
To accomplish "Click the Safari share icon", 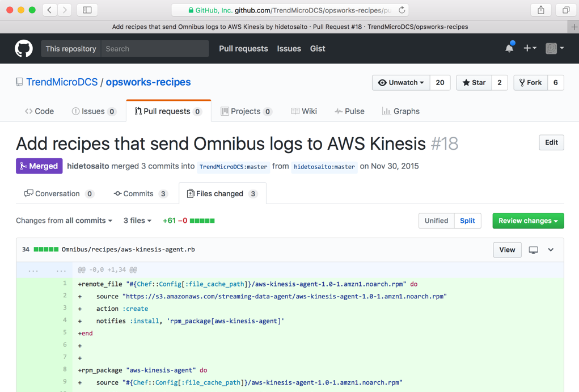I will (540, 10).
